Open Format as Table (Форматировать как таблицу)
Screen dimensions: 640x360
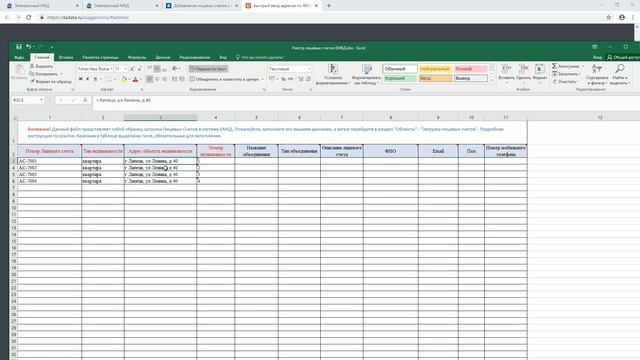[367, 74]
